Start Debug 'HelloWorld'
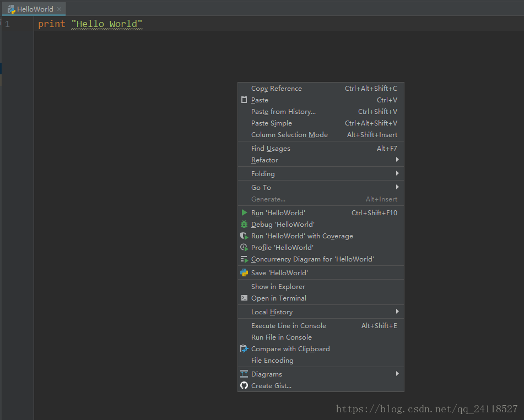524x420 pixels. (x=321, y=225)
